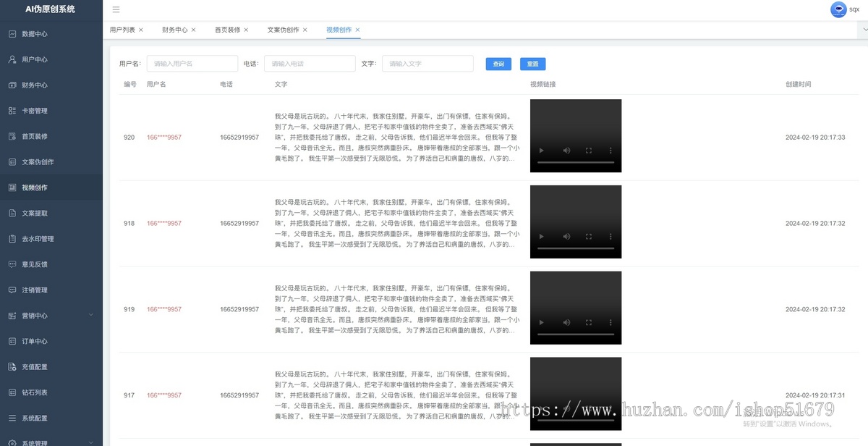
Task: Click username 166****9957 in row 919
Action: 164,309
